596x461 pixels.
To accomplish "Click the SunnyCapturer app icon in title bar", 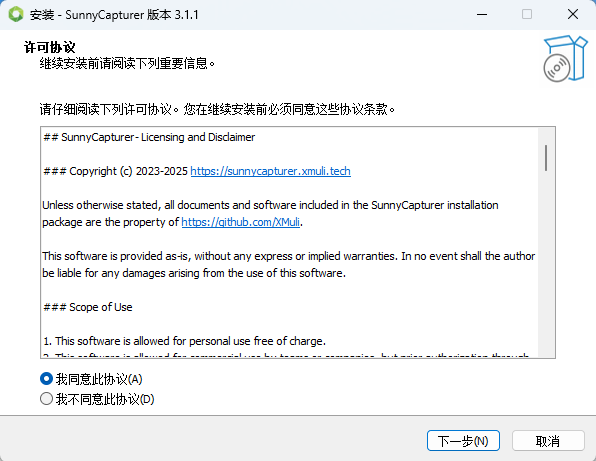I will coord(16,15).
